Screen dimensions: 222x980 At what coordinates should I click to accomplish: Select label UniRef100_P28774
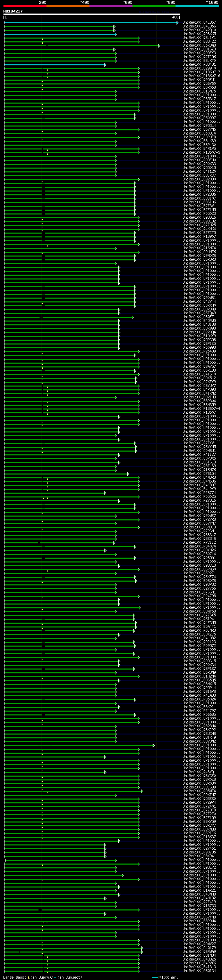point(199,493)
